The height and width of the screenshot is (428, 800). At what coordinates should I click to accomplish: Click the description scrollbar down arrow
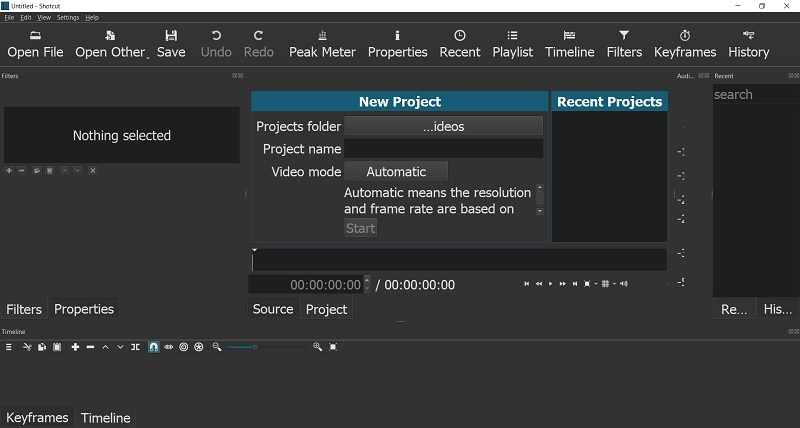540,211
